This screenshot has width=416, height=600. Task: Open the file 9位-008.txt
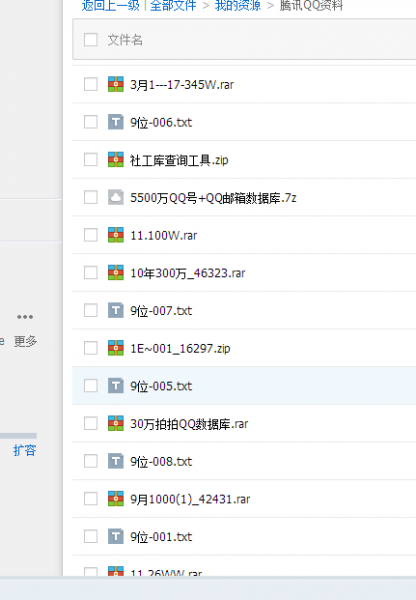[x=161, y=461]
